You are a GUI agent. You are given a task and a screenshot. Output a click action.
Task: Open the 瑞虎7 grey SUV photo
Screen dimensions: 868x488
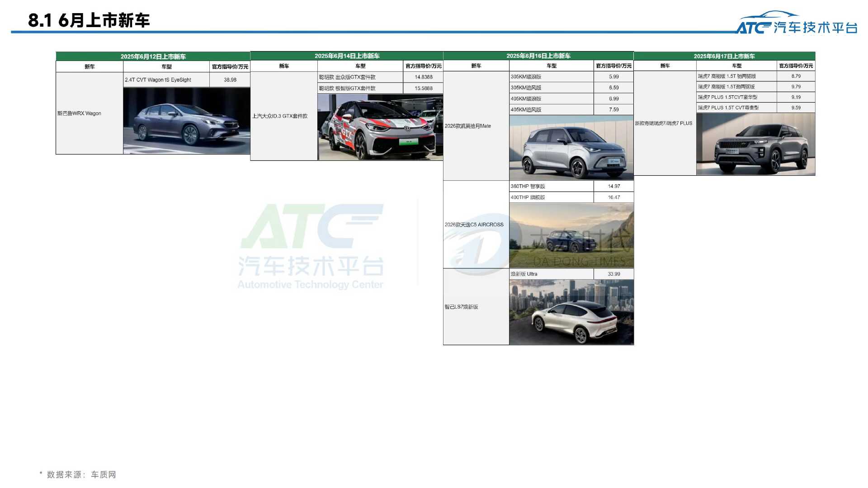pyautogui.click(x=755, y=144)
